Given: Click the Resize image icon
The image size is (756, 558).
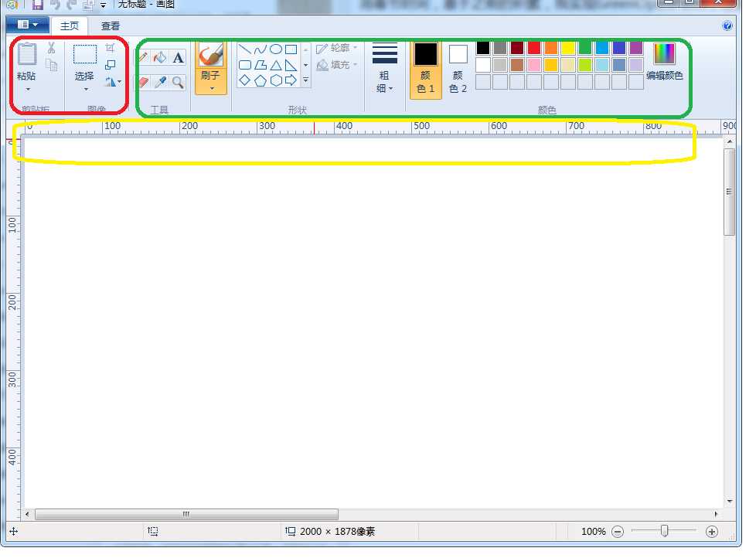Looking at the screenshot, I should pyautogui.click(x=111, y=65).
